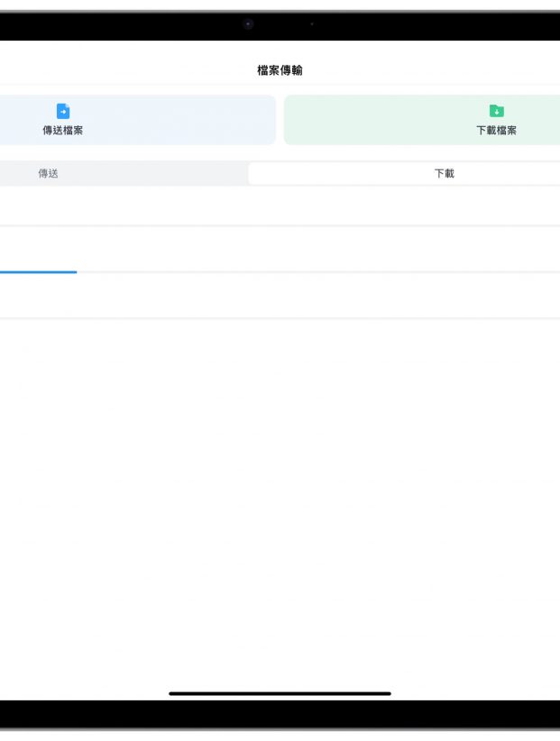Image resolution: width=560 pixels, height=741 pixels.
Task: Click the divider line under the third row
Action: point(280,317)
